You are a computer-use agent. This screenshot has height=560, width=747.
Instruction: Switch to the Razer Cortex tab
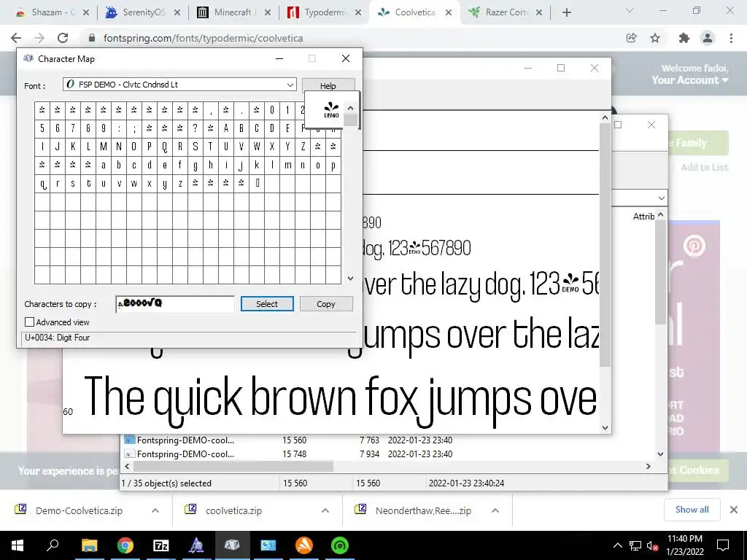[x=506, y=12]
